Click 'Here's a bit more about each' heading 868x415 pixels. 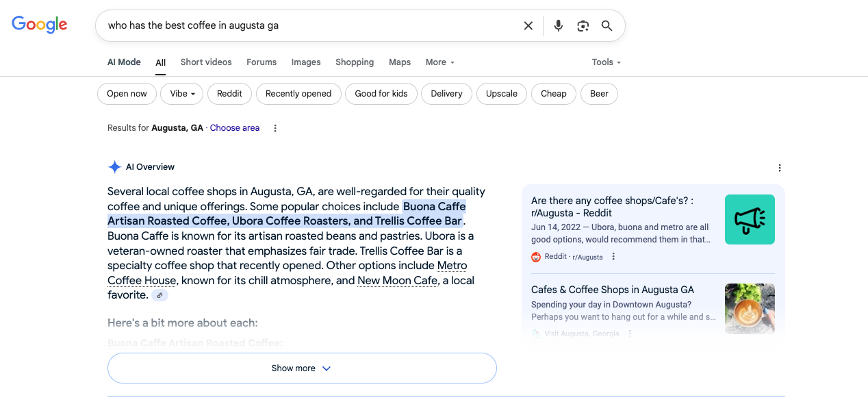point(183,323)
